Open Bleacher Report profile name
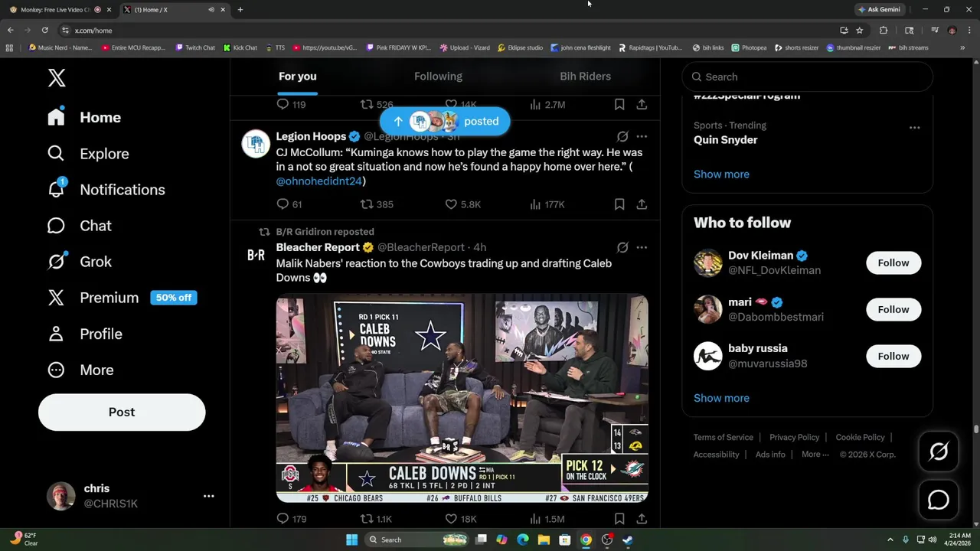 318,247
